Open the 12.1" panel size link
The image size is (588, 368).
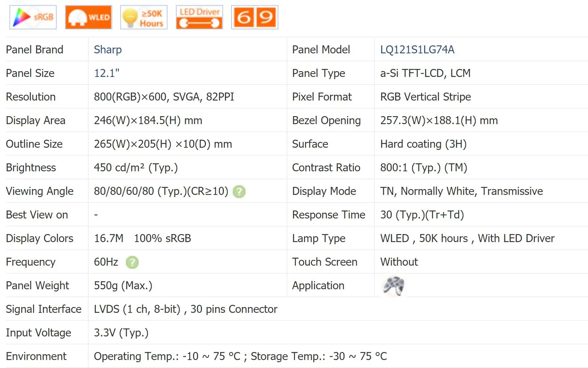click(x=106, y=73)
